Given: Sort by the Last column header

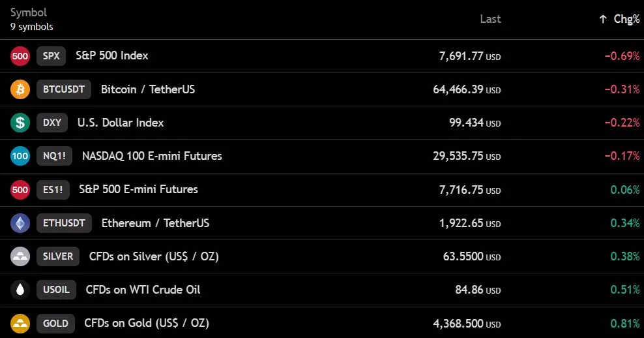Looking at the screenshot, I should pos(490,19).
